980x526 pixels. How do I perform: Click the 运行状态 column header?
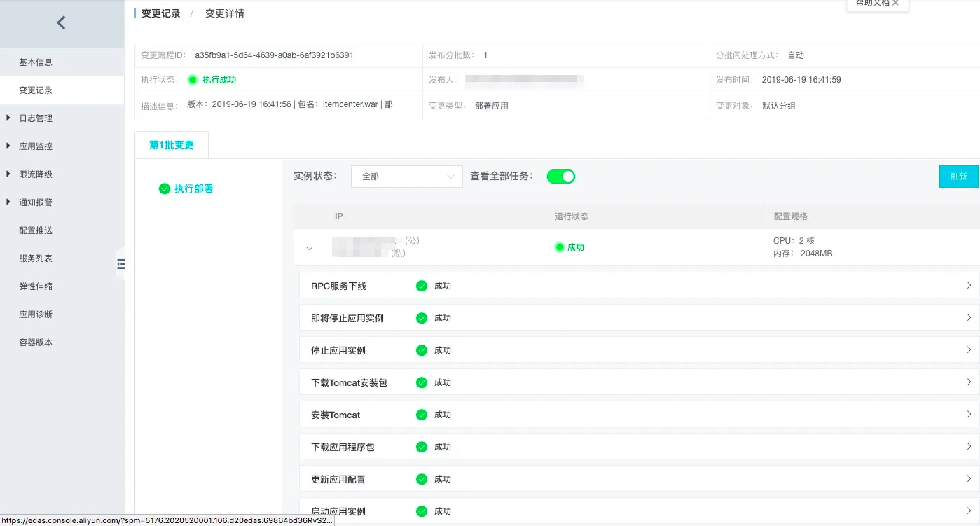pyautogui.click(x=572, y=216)
